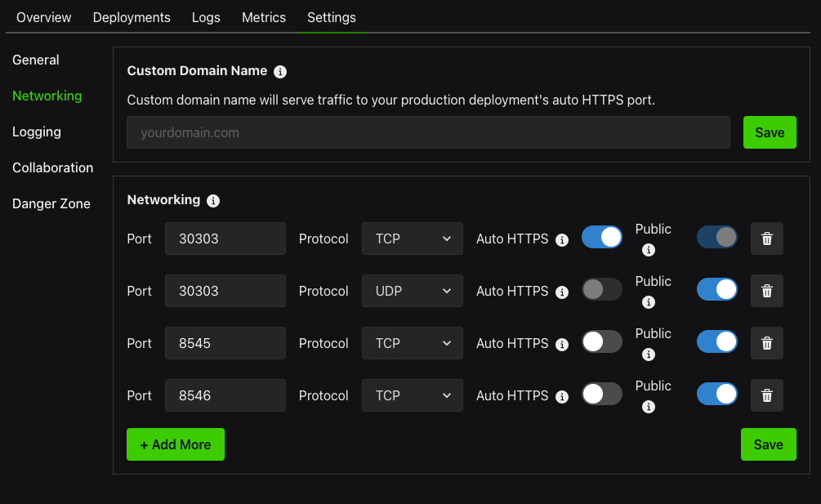Open Protocol dropdown for port 30303 UDP
The width and height of the screenshot is (821, 504).
coord(412,291)
